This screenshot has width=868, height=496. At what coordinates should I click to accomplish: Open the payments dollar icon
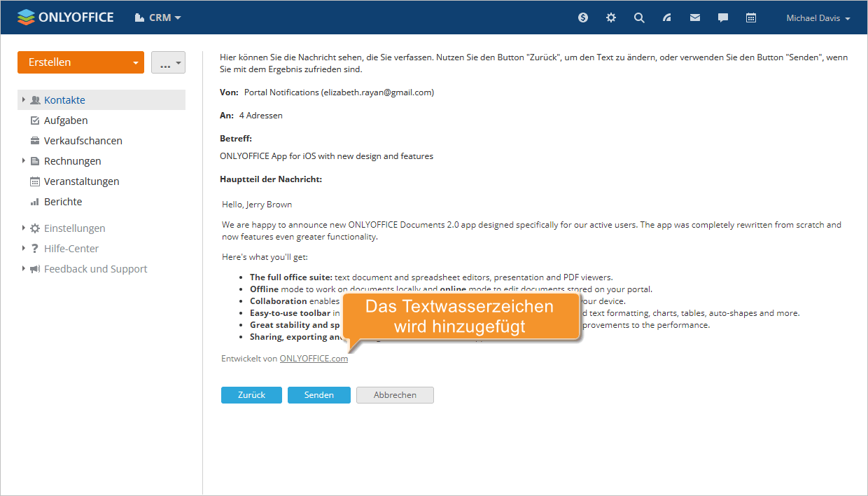point(583,18)
